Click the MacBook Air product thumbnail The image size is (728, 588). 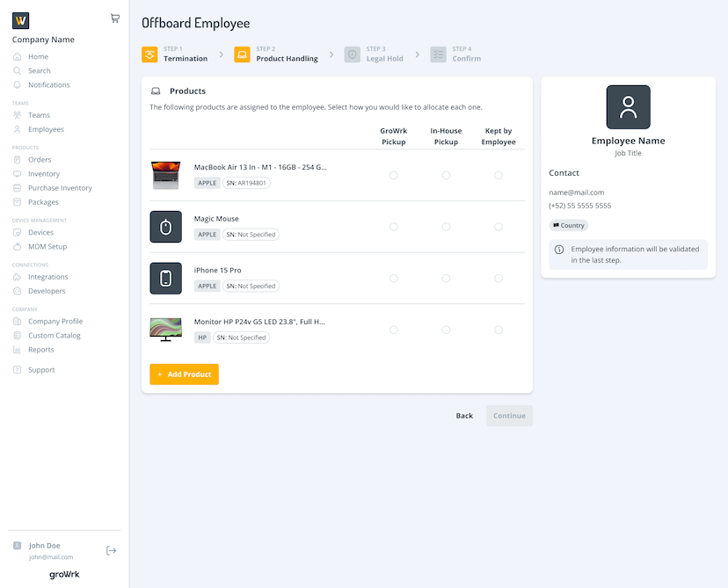(165, 175)
